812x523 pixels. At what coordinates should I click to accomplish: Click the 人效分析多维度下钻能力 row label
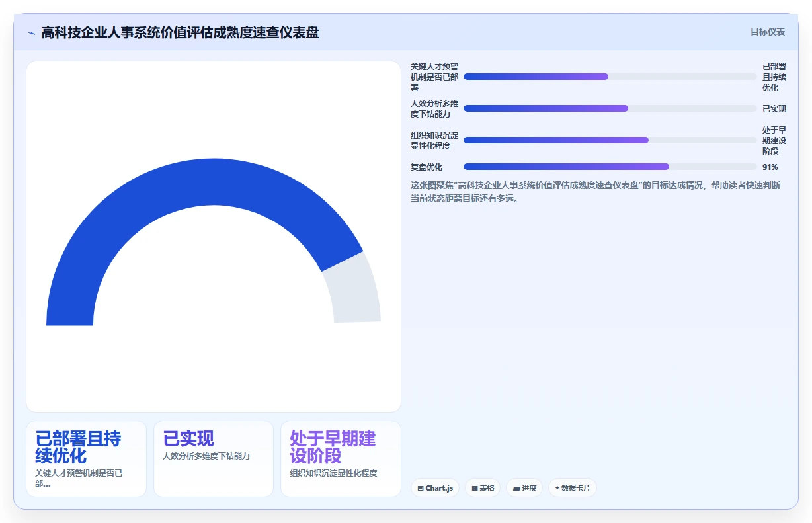click(x=434, y=108)
